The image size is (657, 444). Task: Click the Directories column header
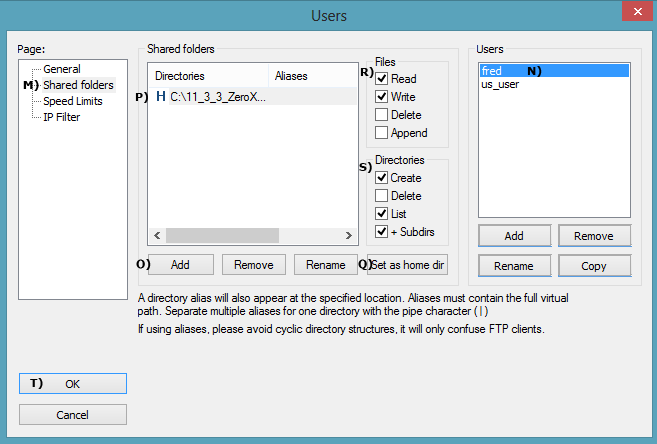(x=209, y=76)
